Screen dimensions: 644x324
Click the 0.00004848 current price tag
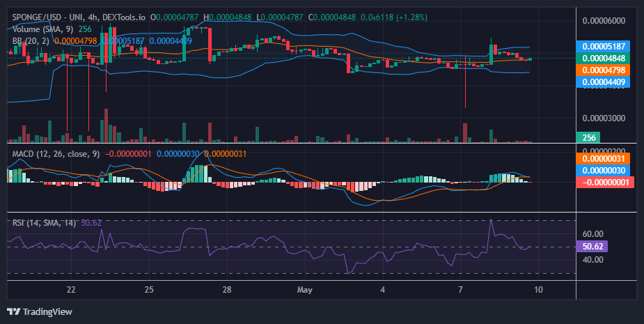click(603, 59)
